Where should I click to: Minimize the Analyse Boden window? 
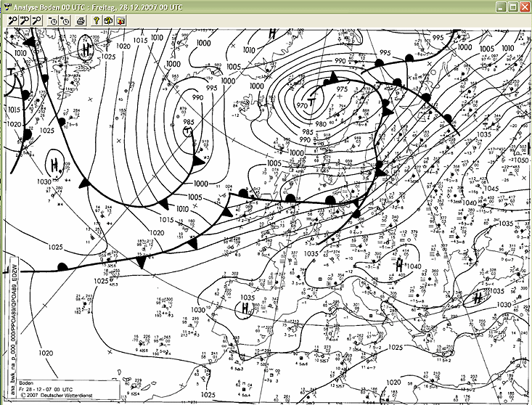[x=500, y=6]
